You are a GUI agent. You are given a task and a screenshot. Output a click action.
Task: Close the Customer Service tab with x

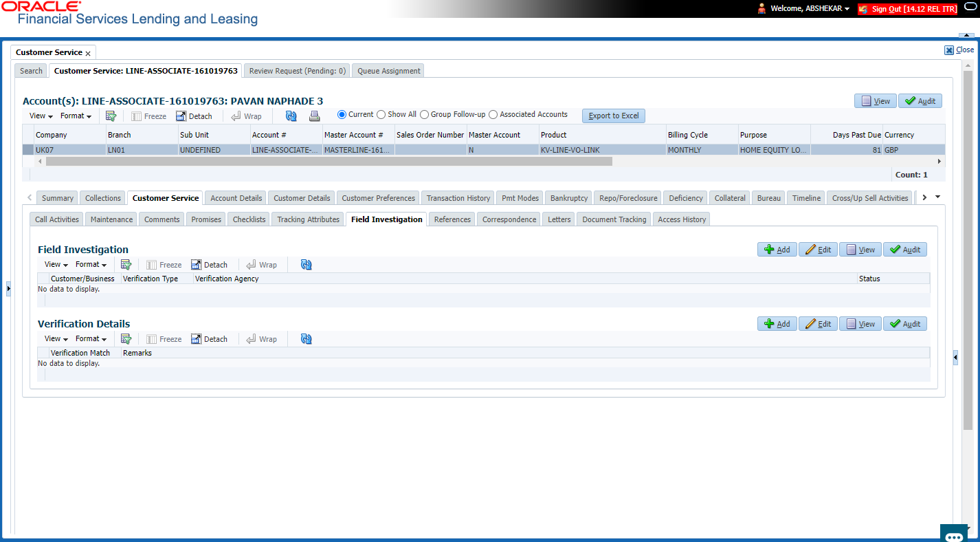pyautogui.click(x=88, y=53)
